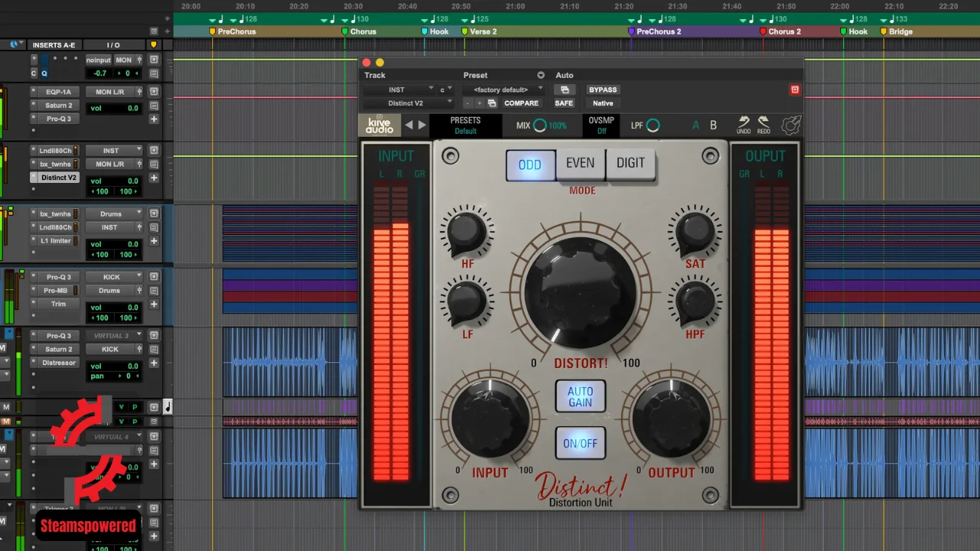This screenshot has width=980, height=551.
Task: Click the Undo arrow icon in Distinct plugin
Action: pos(743,123)
